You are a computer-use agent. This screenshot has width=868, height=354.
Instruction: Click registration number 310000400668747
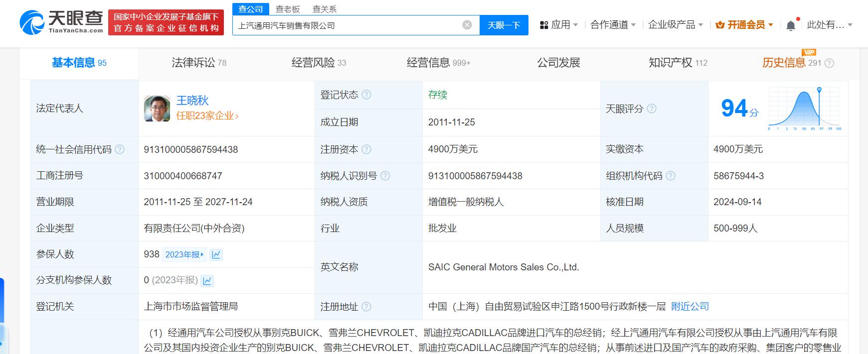pyautogui.click(x=183, y=176)
